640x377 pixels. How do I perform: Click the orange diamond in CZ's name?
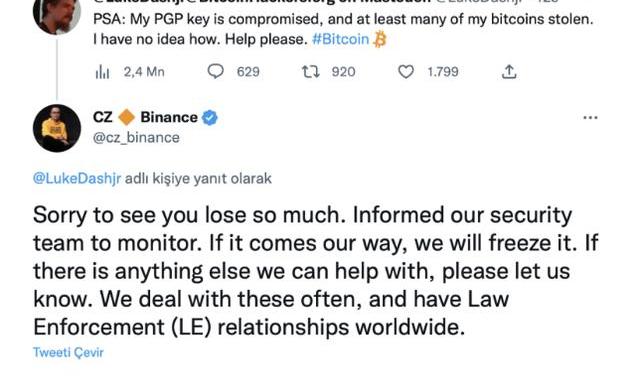[x=127, y=118]
